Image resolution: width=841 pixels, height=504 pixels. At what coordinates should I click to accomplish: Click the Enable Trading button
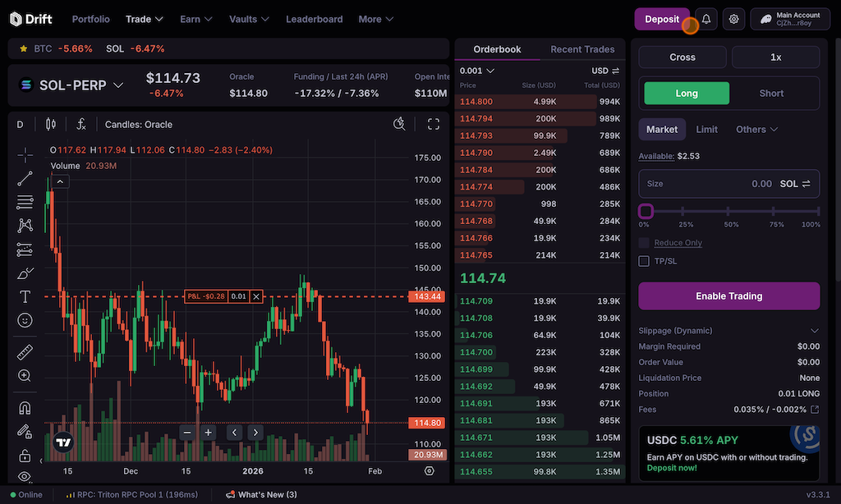click(x=728, y=296)
